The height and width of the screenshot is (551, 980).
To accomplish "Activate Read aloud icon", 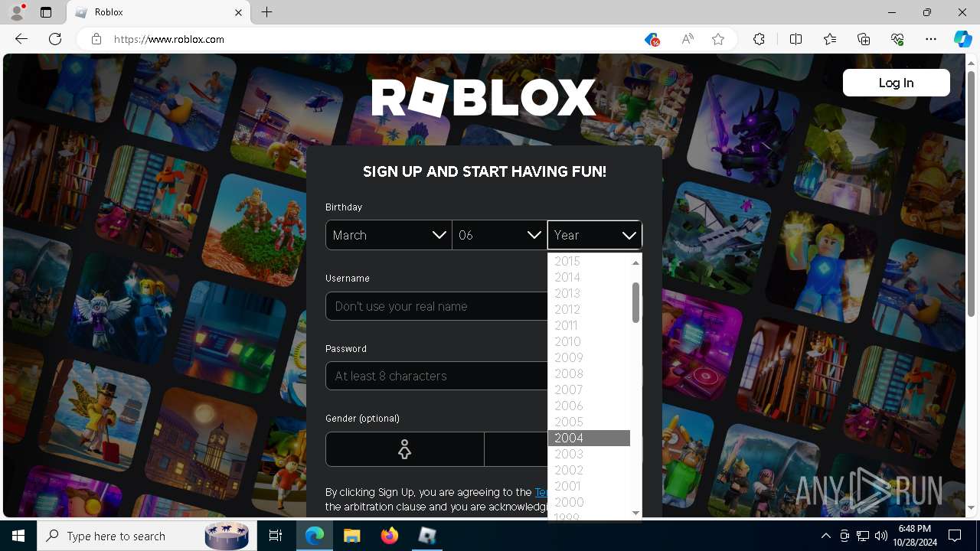I will pyautogui.click(x=688, y=39).
